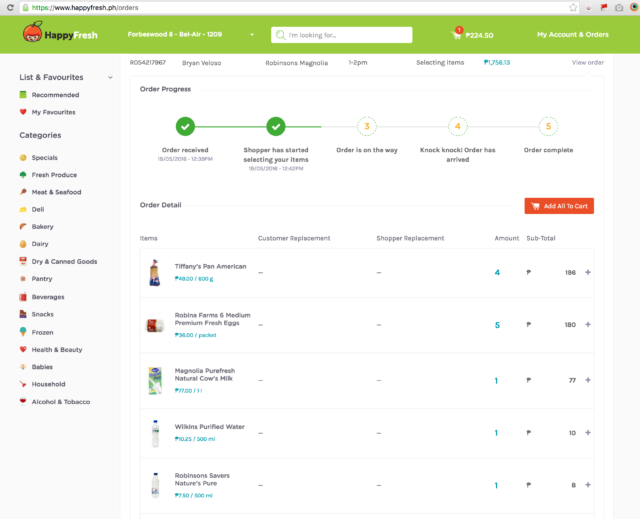This screenshot has height=519, width=640.
Task: Click the Robinsons Magnolia store name
Action: coord(297,63)
